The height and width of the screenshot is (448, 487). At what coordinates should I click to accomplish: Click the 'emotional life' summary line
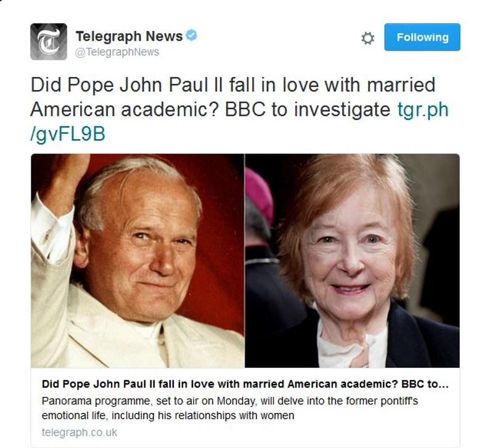[168, 415]
